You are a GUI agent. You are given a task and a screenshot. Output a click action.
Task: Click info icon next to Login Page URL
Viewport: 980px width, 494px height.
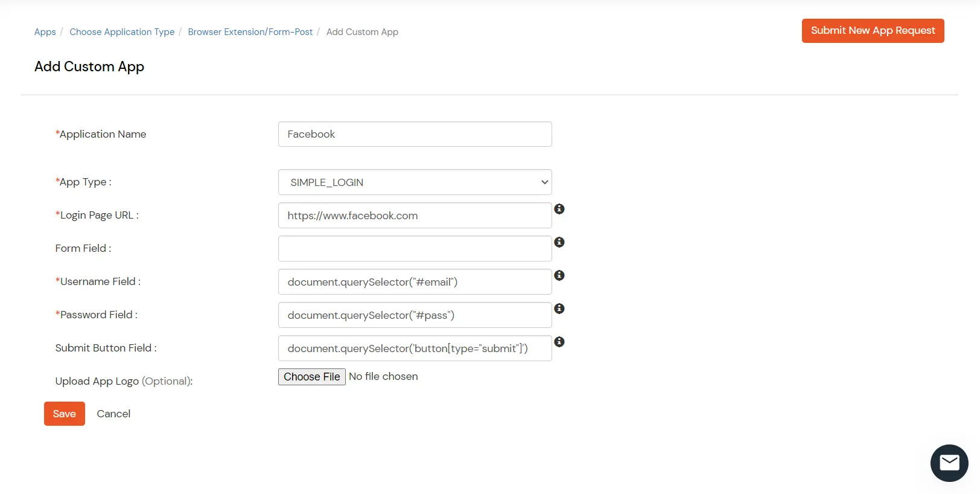point(559,209)
